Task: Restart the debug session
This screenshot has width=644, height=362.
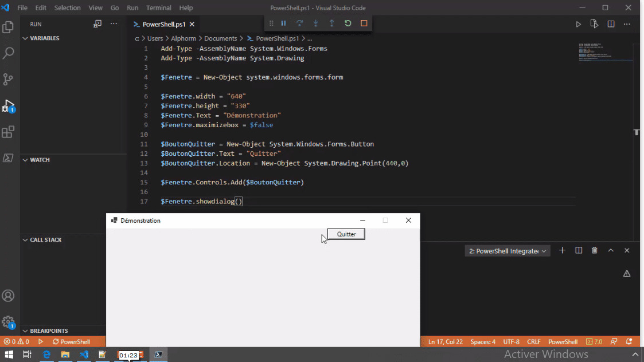Action: click(348, 23)
